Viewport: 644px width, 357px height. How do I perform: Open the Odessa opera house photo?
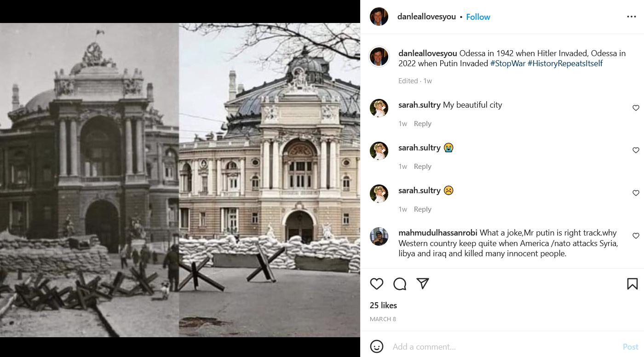[180, 180]
